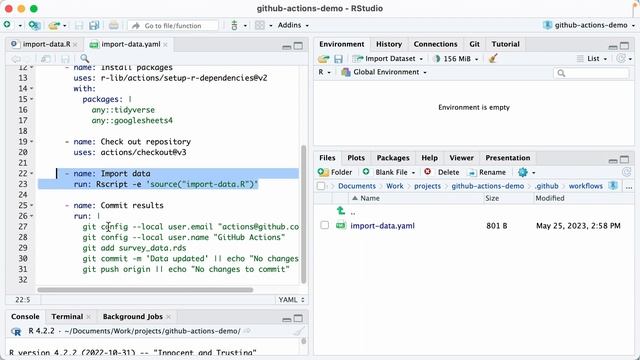Switch to the Packages tab
The width and height of the screenshot is (640, 360).
pyautogui.click(x=393, y=158)
